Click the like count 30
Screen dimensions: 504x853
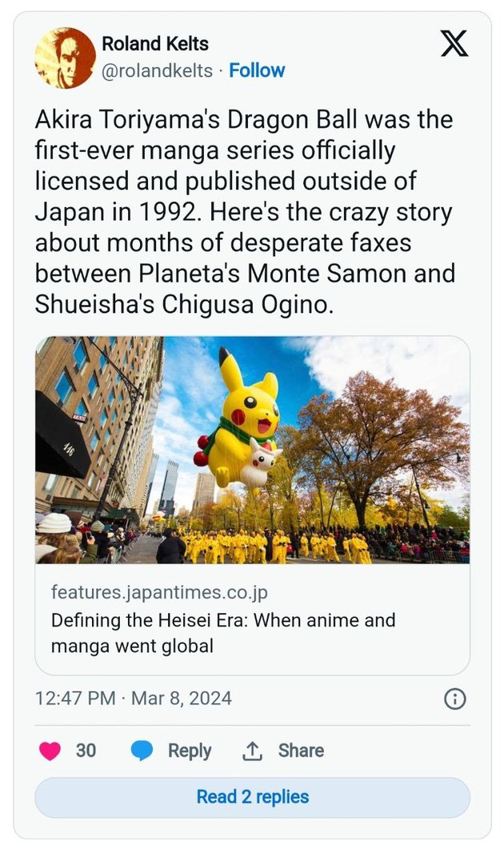pyautogui.click(x=86, y=751)
